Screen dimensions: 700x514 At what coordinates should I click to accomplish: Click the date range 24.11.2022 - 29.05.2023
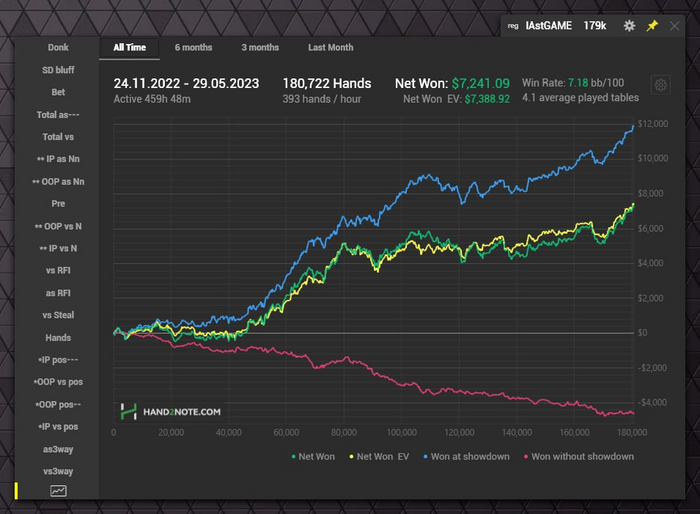pos(186,84)
